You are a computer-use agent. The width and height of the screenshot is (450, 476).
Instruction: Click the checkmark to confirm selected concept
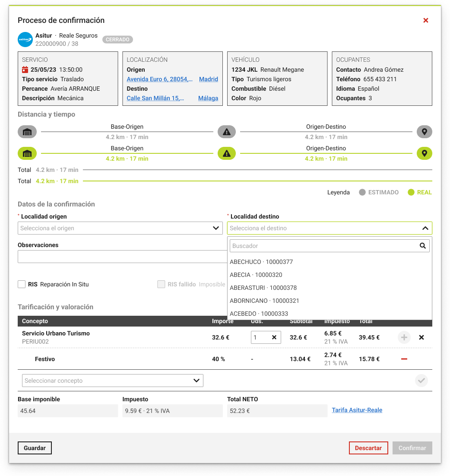tap(421, 381)
